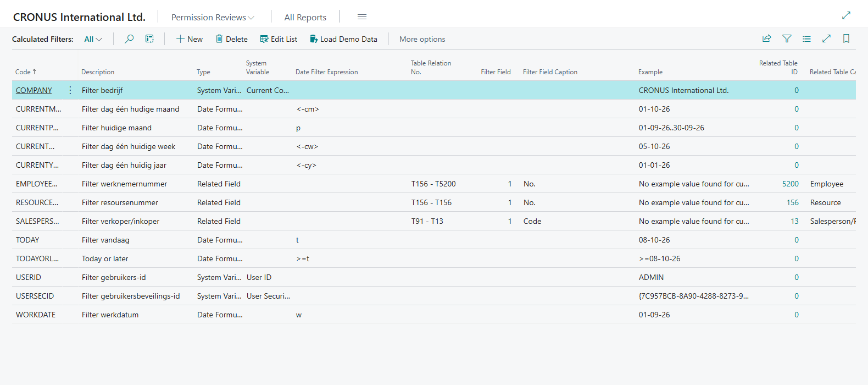
Task: Click the Share icon
Action: coord(767,38)
